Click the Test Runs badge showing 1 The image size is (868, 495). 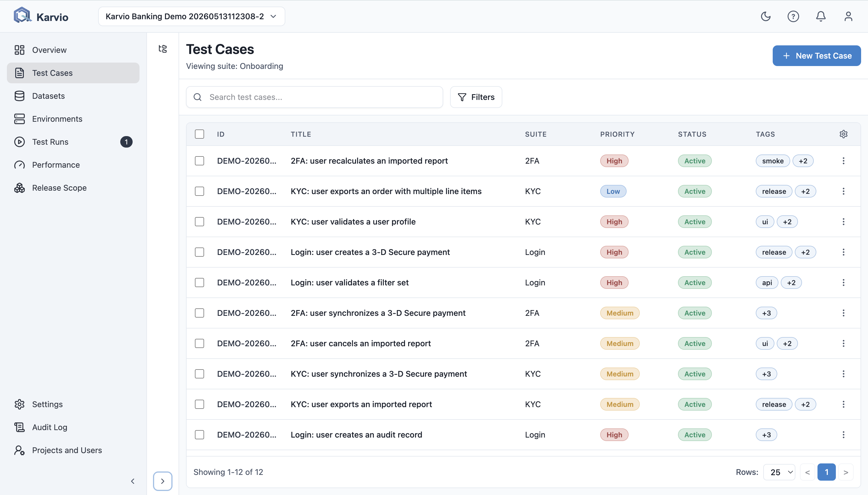[x=126, y=142]
